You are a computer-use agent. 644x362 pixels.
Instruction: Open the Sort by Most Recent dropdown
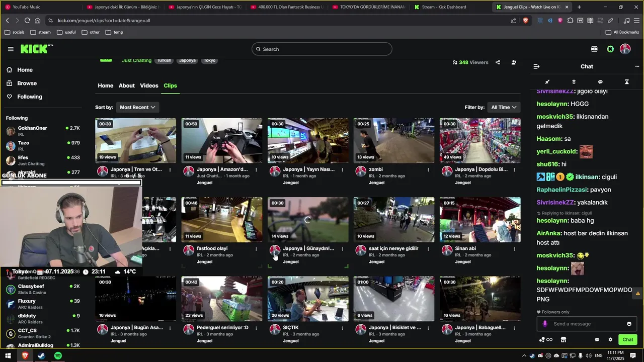coord(137,107)
